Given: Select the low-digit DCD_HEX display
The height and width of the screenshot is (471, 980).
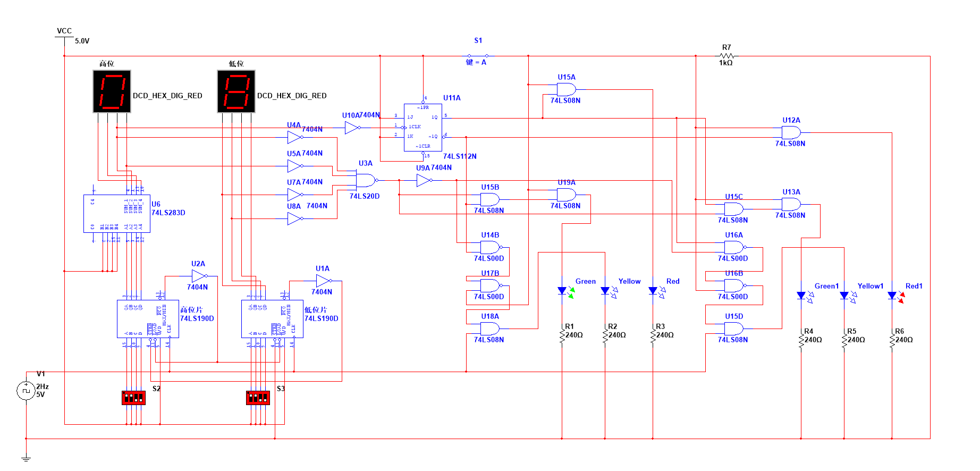Looking at the screenshot, I should (236, 91).
